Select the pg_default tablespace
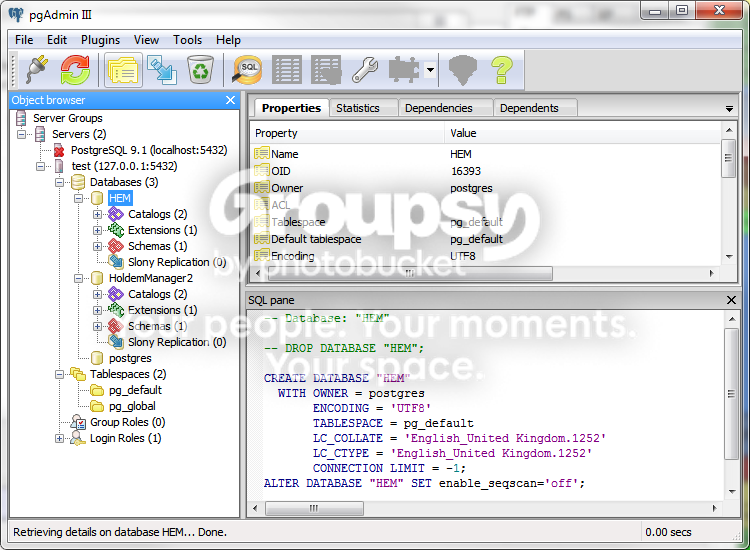This screenshot has width=750, height=550. (x=135, y=390)
